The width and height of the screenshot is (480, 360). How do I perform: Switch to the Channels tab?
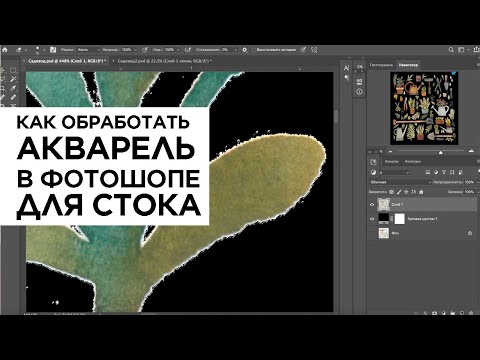click(x=391, y=162)
